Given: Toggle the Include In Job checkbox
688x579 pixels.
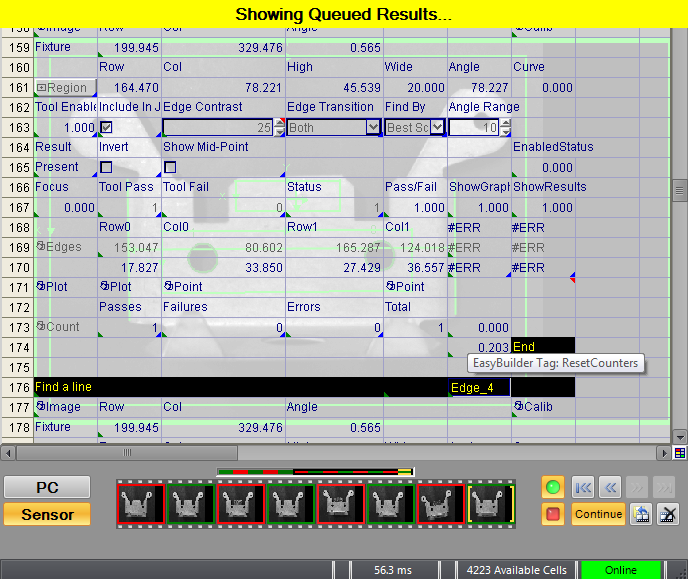Looking at the screenshot, I should 106,127.
